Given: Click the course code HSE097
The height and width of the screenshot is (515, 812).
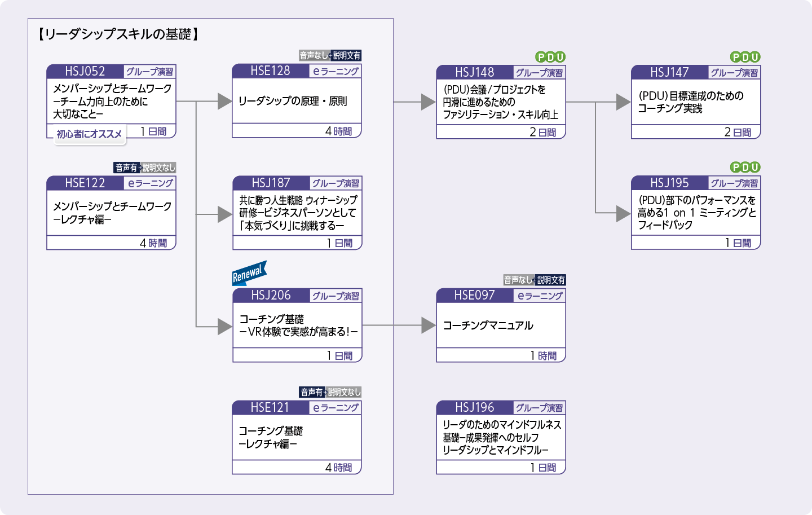Looking at the screenshot, I should 474,295.
